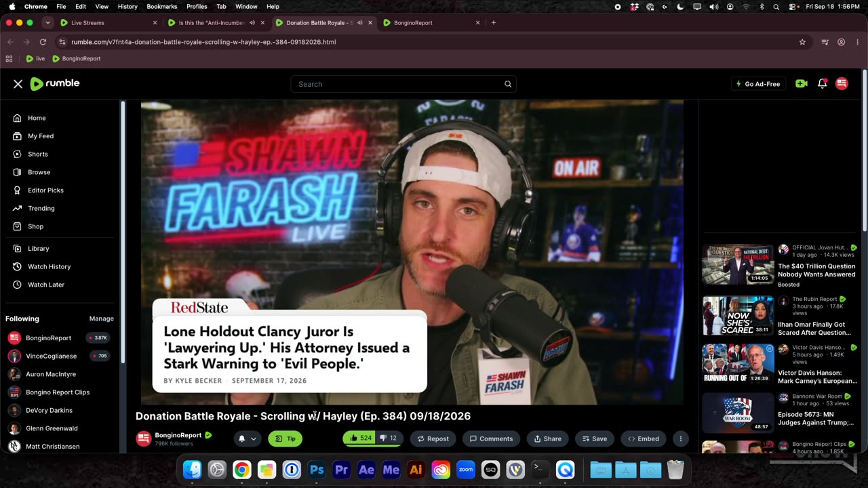Bookmark this page with star icon

(802, 42)
